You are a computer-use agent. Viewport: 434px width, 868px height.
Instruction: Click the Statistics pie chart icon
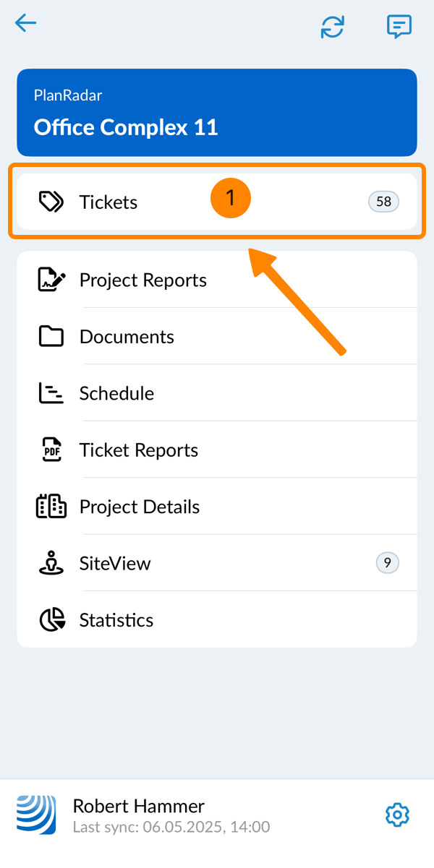click(51, 620)
